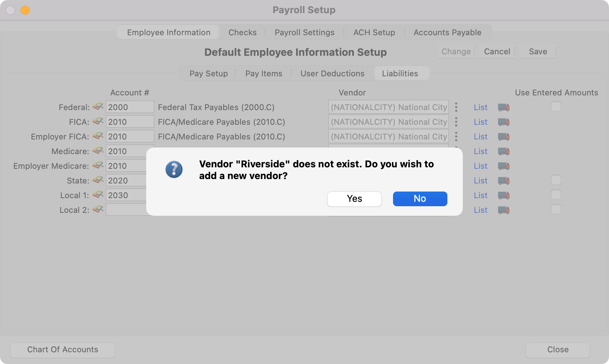Click the question mark icon in dialog
The height and width of the screenshot is (364, 609).
pos(174,170)
